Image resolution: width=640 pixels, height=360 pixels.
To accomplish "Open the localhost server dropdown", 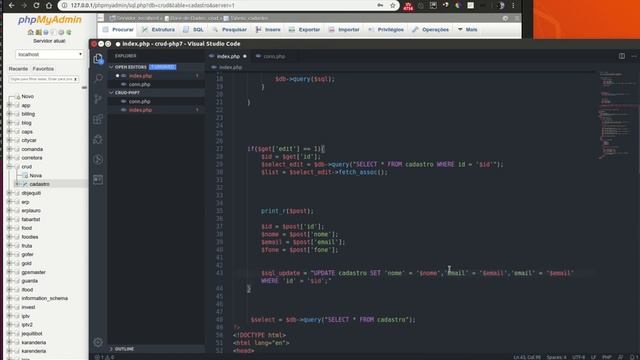I will [50, 54].
